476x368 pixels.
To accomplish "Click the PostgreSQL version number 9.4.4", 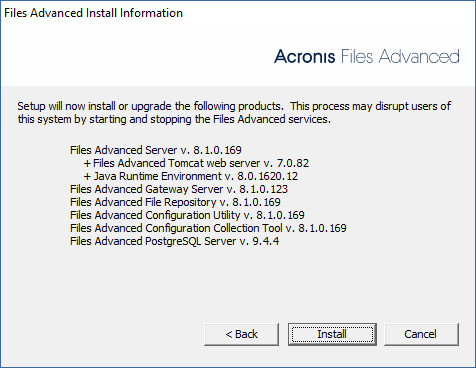I will point(266,241).
